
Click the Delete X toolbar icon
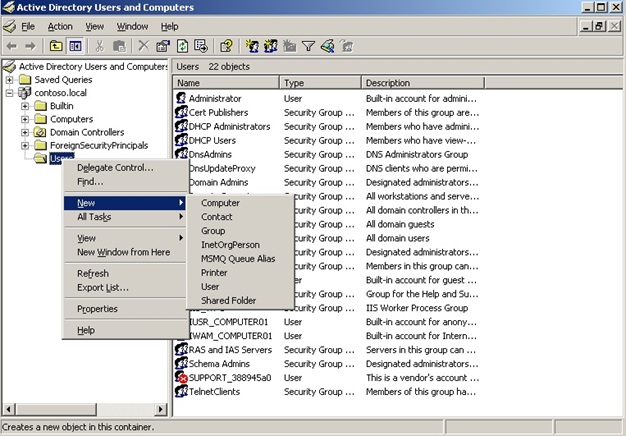[x=144, y=46]
